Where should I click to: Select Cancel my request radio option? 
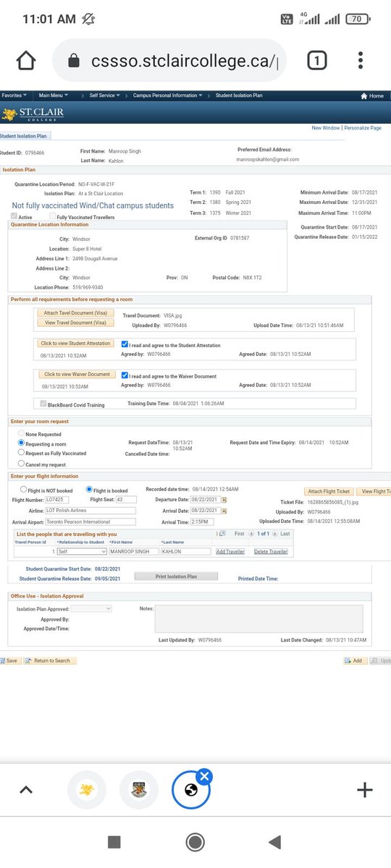click(21, 464)
